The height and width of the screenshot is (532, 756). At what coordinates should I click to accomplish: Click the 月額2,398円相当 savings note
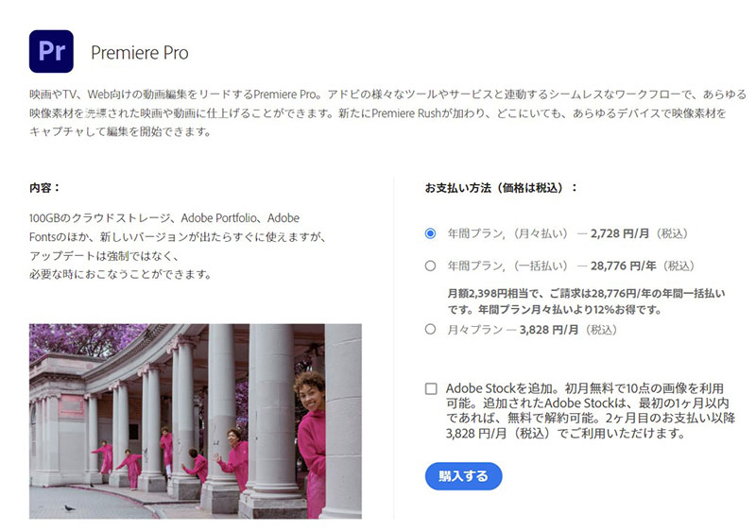pyautogui.click(x=586, y=301)
